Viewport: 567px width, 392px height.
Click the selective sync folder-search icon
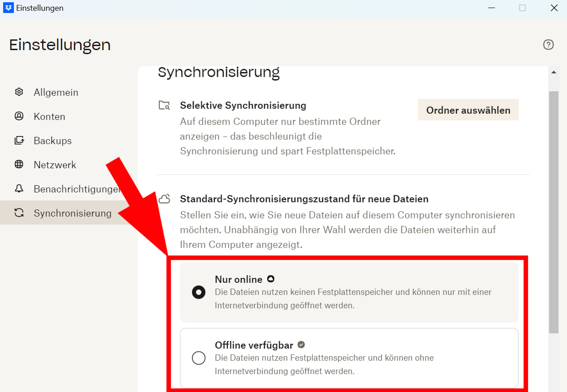(x=164, y=105)
